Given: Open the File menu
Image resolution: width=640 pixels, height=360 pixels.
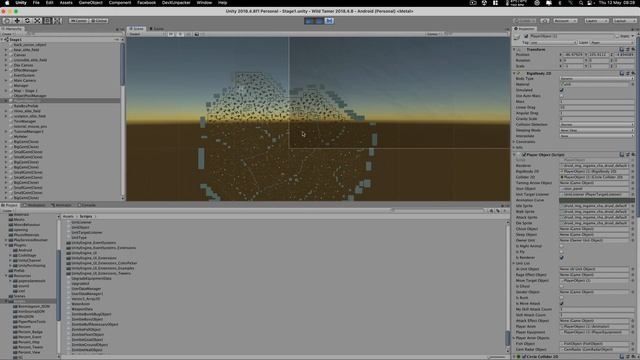Looking at the screenshot, I should click(36, 3).
